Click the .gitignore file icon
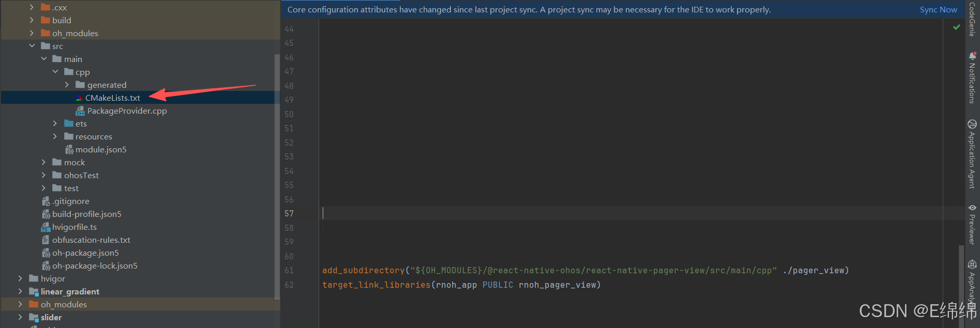 coord(46,201)
